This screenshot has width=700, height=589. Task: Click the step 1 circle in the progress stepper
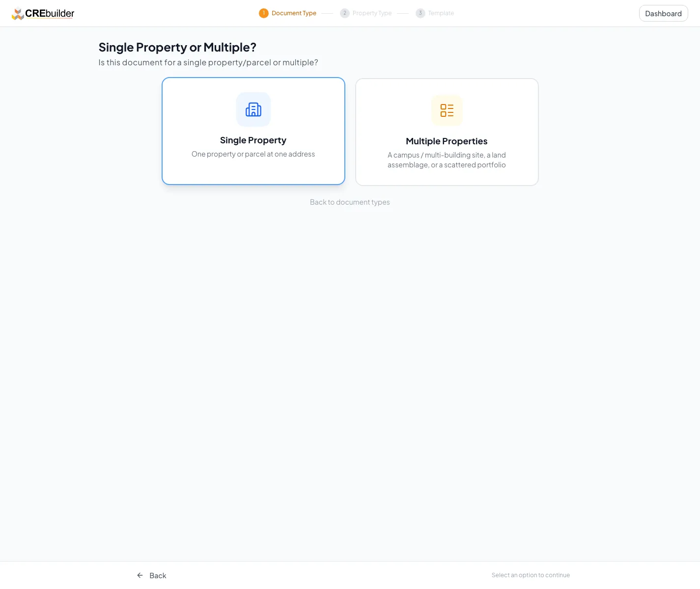pos(264,13)
